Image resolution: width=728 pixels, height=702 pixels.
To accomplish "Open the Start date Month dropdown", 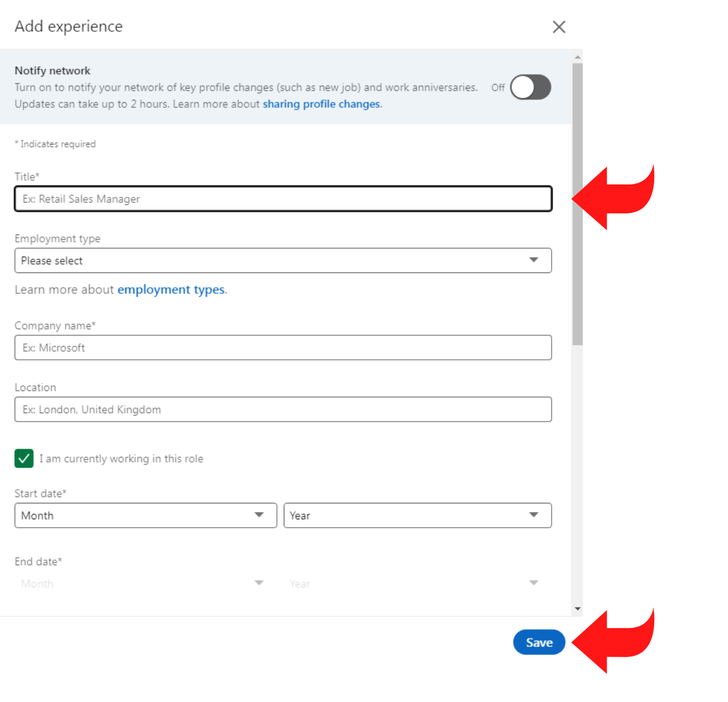I will [x=146, y=515].
